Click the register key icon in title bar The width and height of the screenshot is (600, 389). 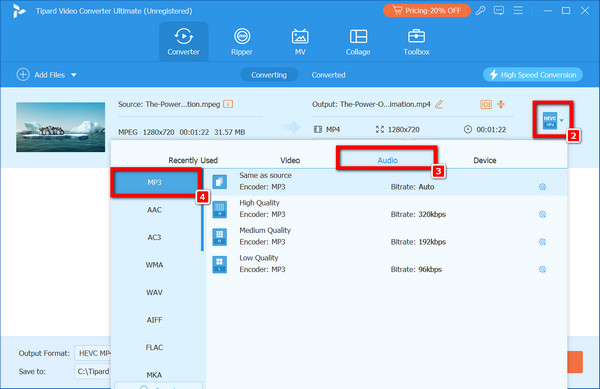coord(481,11)
